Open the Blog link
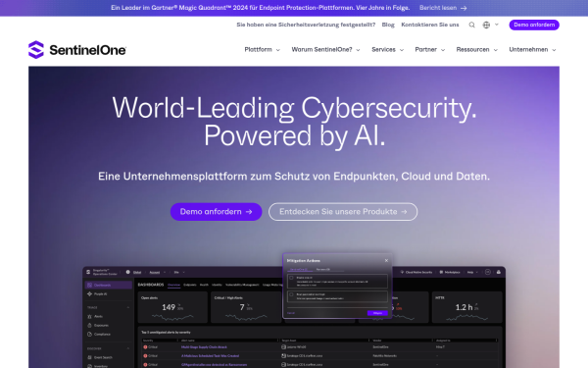588x368 pixels. point(388,25)
